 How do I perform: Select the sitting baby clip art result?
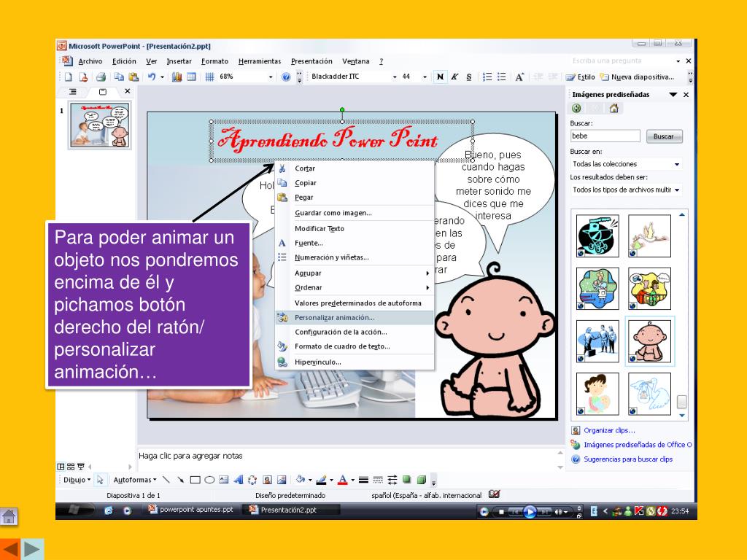click(649, 341)
